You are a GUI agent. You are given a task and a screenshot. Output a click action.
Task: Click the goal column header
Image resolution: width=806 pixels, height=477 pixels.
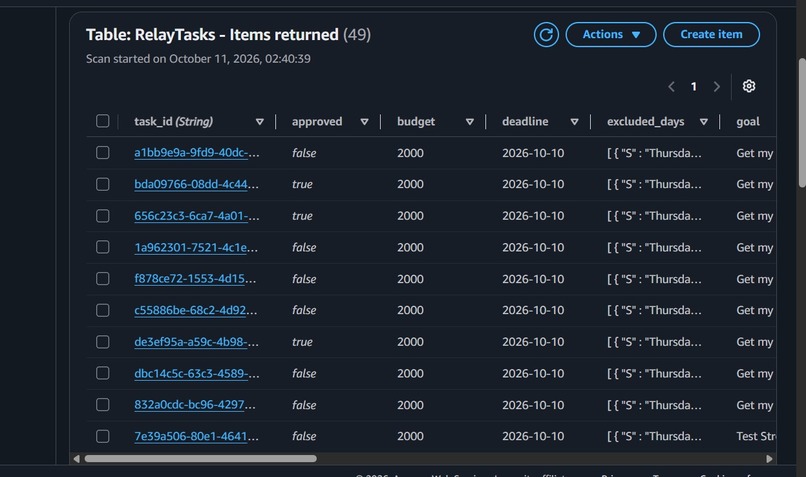click(x=748, y=122)
